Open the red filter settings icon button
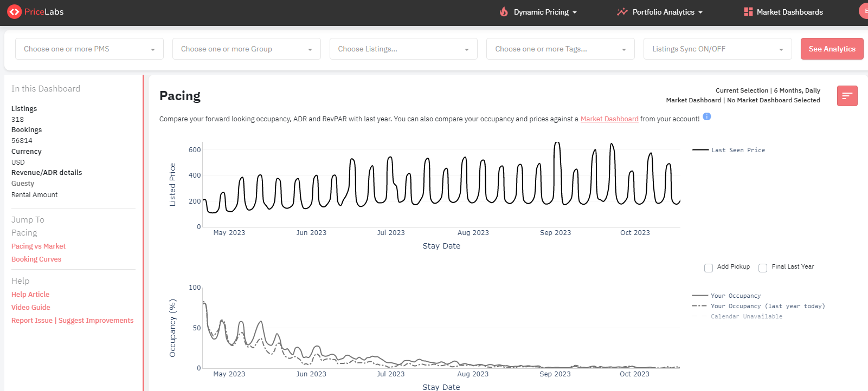The height and width of the screenshot is (391, 868). 847,96
